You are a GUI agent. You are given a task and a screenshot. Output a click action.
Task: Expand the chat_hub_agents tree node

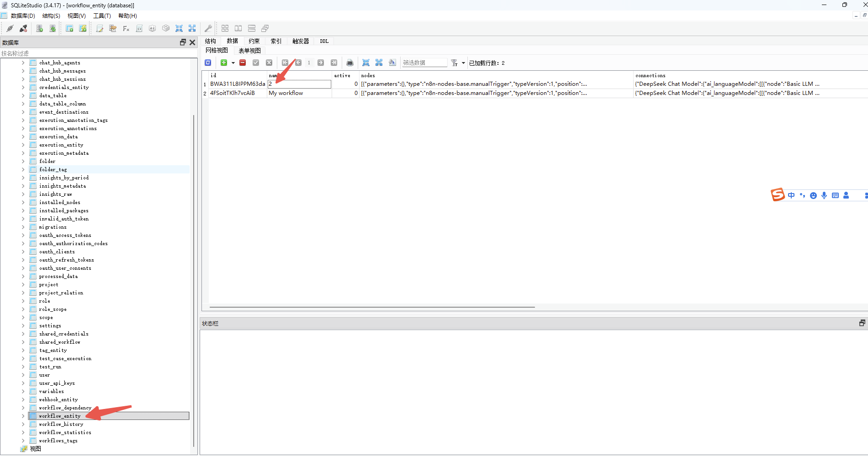point(23,63)
